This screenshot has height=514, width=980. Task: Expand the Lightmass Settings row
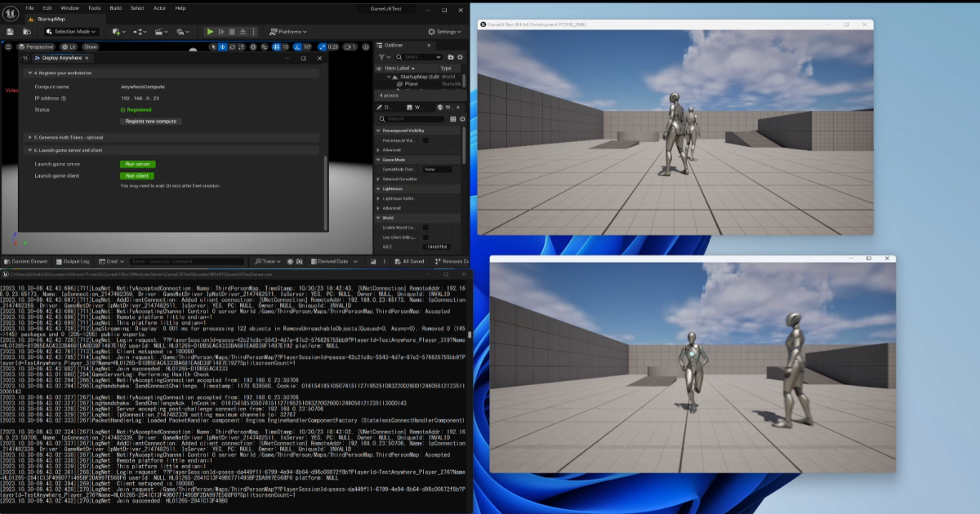379,198
